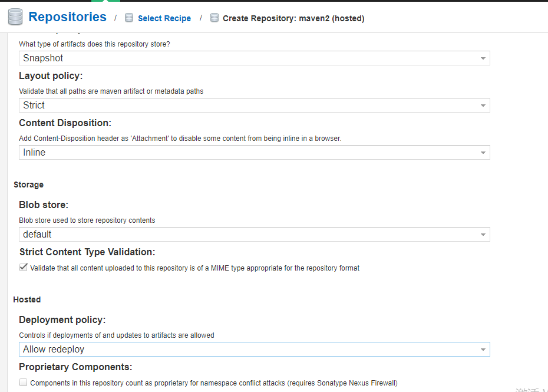
Task: Click Create Repository: maven2 (hosted) title
Action: pos(293,18)
